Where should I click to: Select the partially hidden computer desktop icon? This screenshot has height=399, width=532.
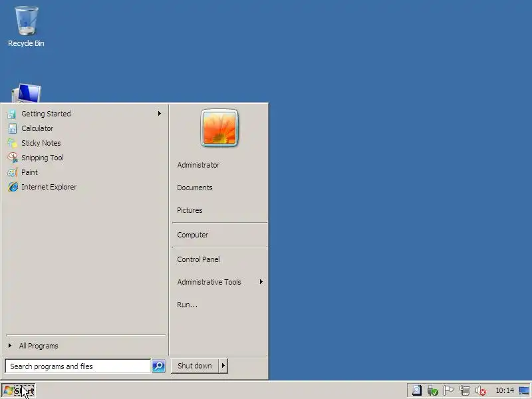coord(26,93)
